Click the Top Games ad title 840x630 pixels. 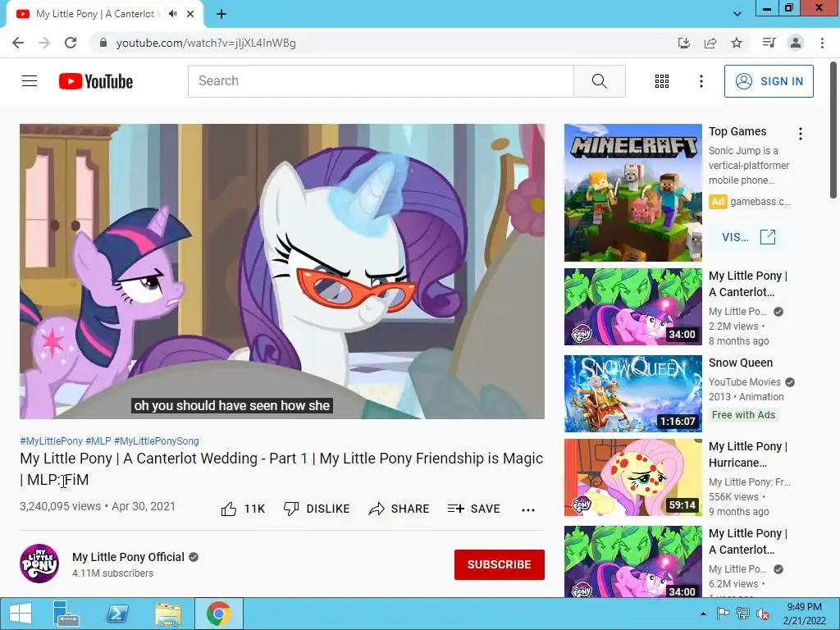pyautogui.click(x=737, y=131)
